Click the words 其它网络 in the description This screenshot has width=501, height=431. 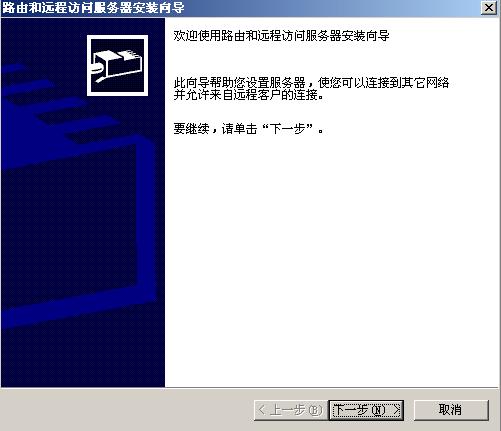coord(425,83)
